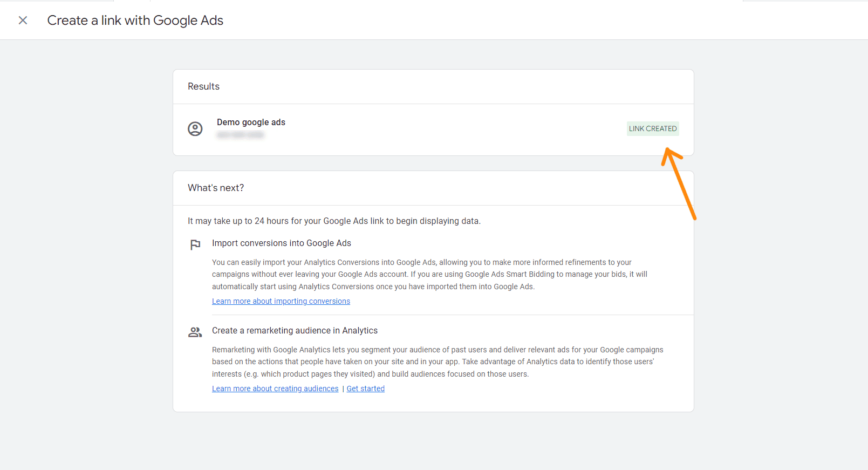
Task: Open Learn more about creating audiences link
Action: 275,389
